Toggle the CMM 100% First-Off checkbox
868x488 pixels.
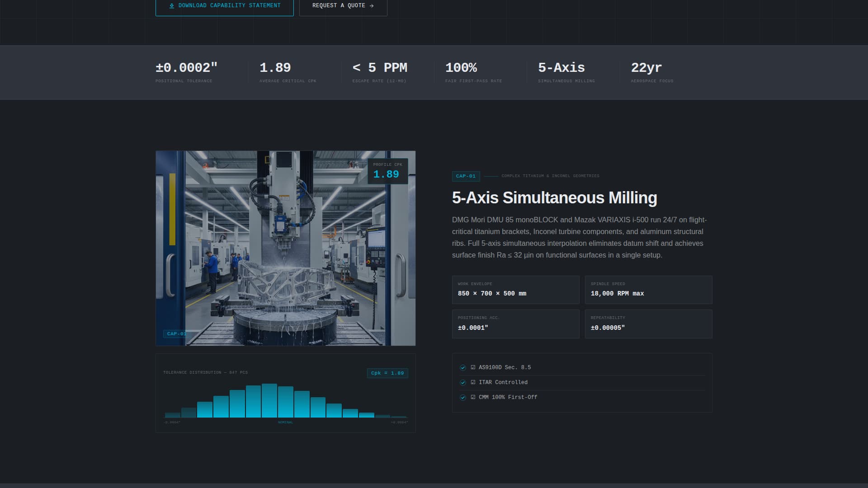[x=473, y=397]
